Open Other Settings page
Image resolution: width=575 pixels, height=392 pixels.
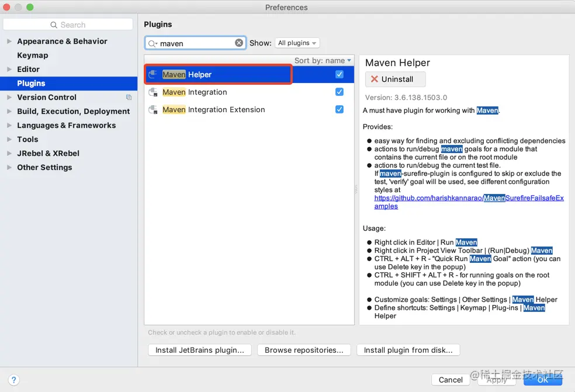44,167
